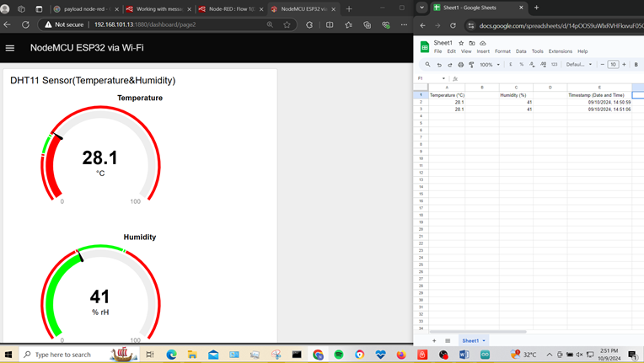Click the print icon in Sheets toolbar
Image resolution: width=644 pixels, height=363 pixels.
point(460,65)
